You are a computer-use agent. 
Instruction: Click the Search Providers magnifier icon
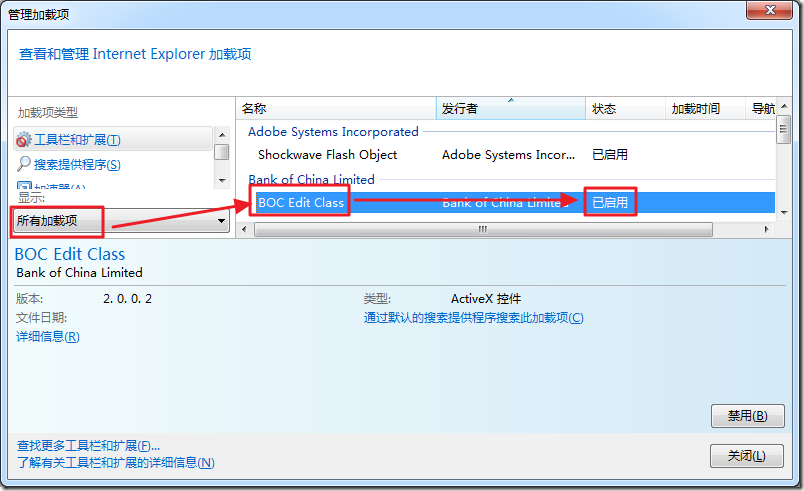point(24,164)
